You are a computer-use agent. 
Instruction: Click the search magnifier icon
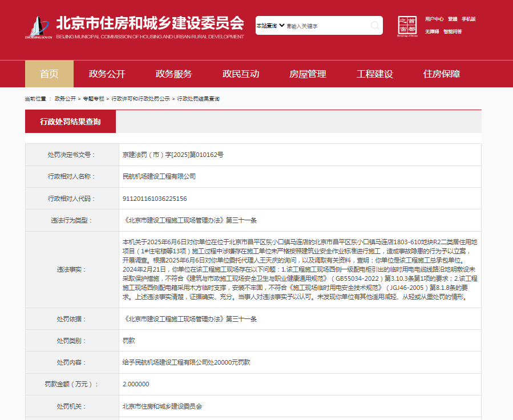(x=375, y=25)
